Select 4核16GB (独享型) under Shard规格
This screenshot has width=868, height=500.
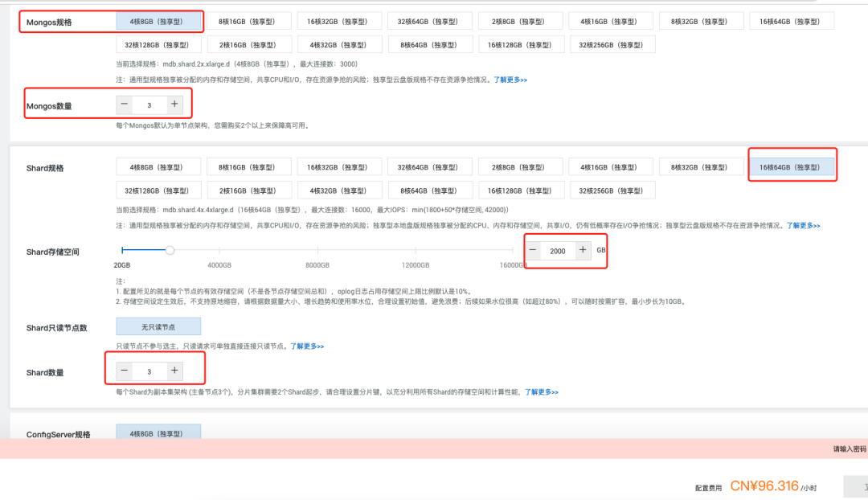(611, 167)
